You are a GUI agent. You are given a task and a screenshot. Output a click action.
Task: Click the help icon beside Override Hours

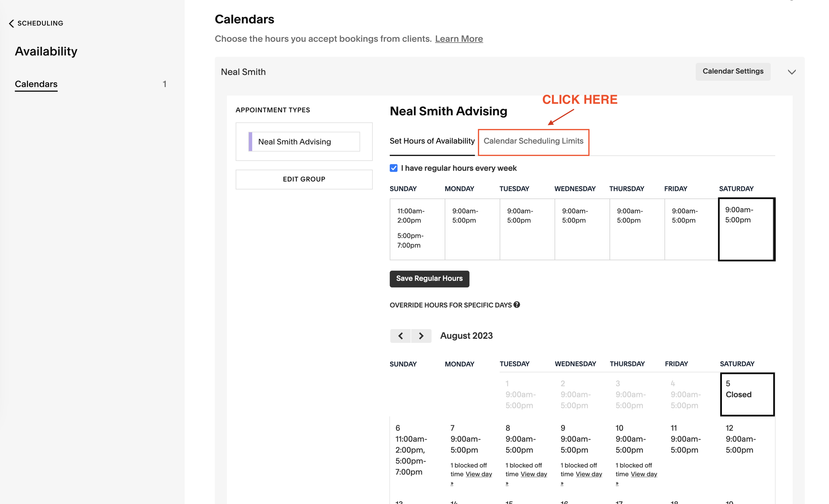pyautogui.click(x=517, y=305)
